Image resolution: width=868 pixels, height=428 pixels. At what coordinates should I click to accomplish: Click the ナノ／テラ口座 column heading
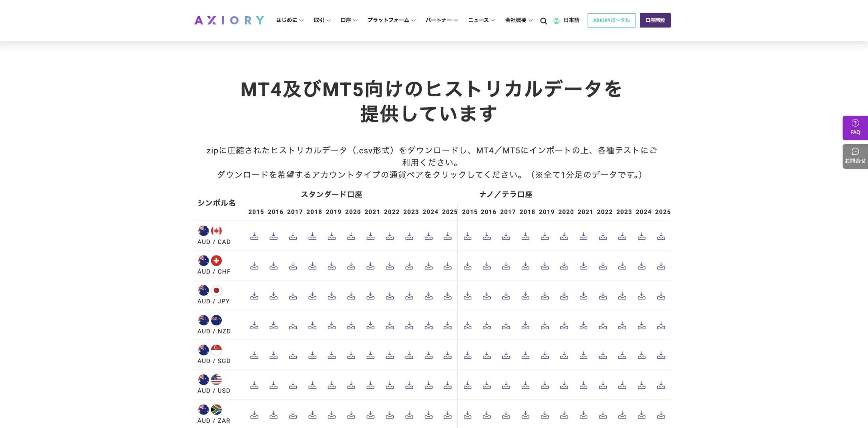tap(506, 194)
